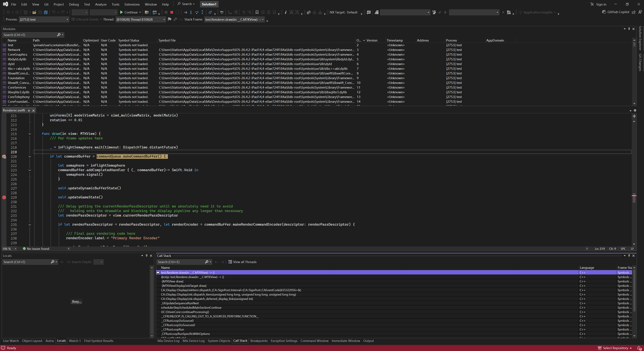Screen dimensions: 644x351
Task: Click the Call Stack vertical scrollbar
Action: [x=634, y=301]
